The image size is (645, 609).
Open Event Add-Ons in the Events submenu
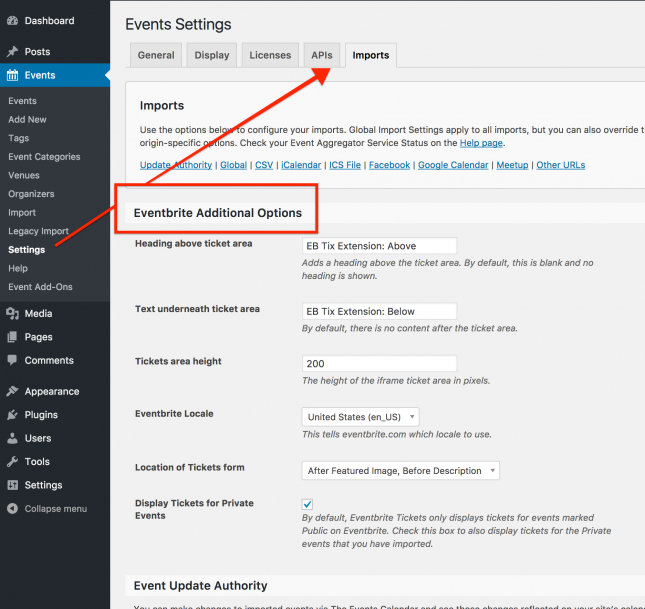(40, 287)
